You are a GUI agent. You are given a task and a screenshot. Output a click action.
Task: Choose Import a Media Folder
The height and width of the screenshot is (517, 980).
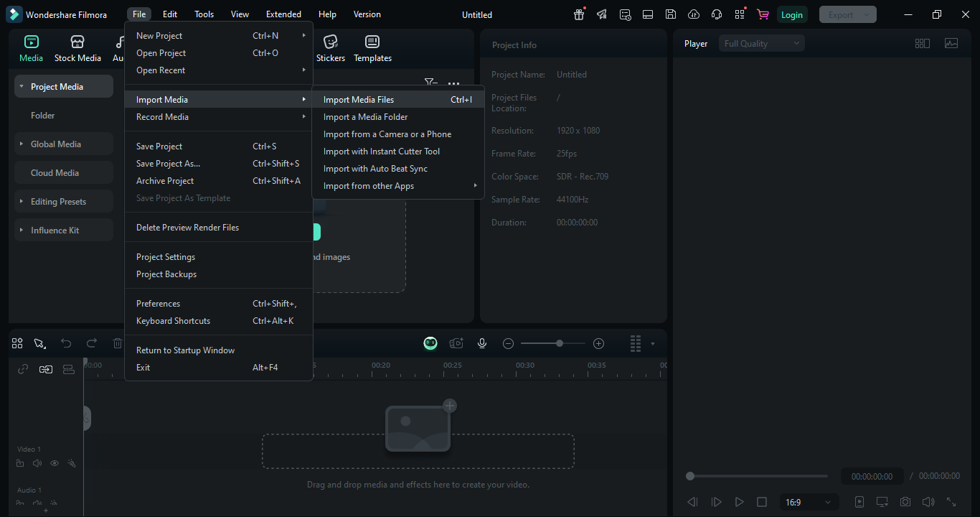coord(398,116)
